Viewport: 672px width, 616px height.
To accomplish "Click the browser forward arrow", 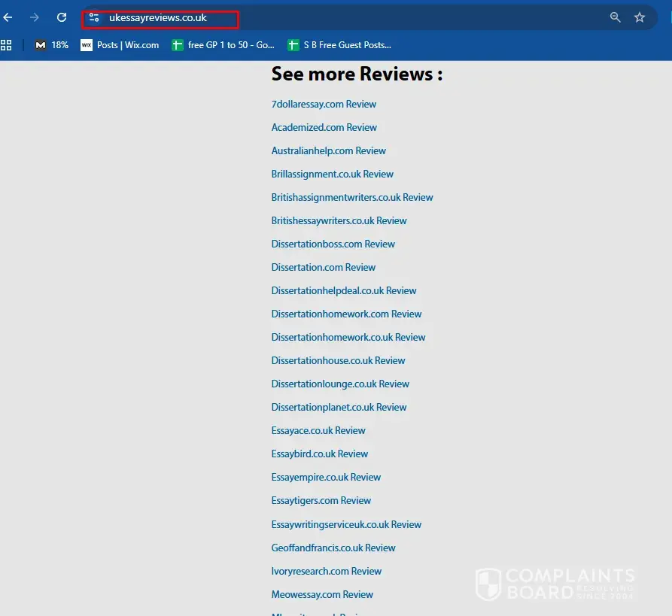I will tap(35, 17).
